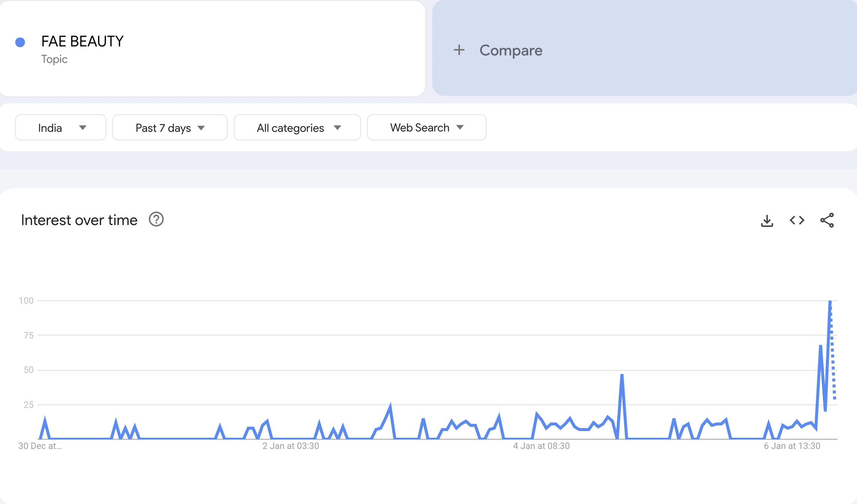The width and height of the screenshot is (857, 504).
Task: Select the peak point at 100 on chart
Action: [x=830, y=301]
